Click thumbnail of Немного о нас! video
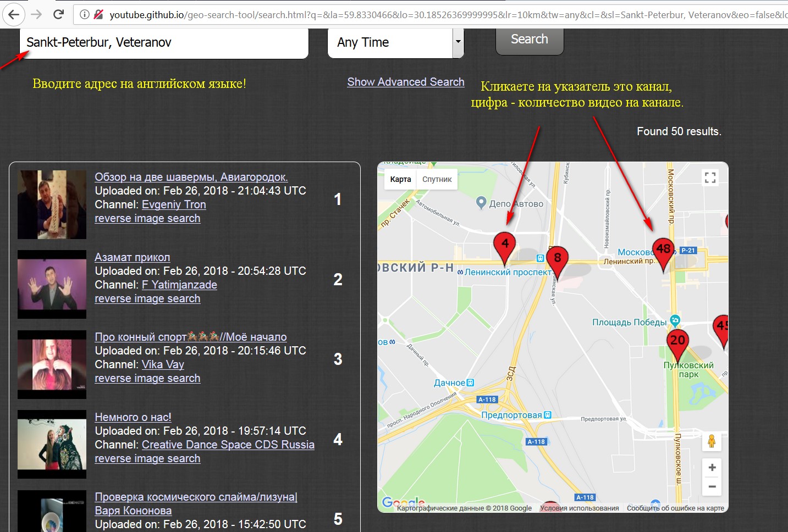 coord(52,444)
